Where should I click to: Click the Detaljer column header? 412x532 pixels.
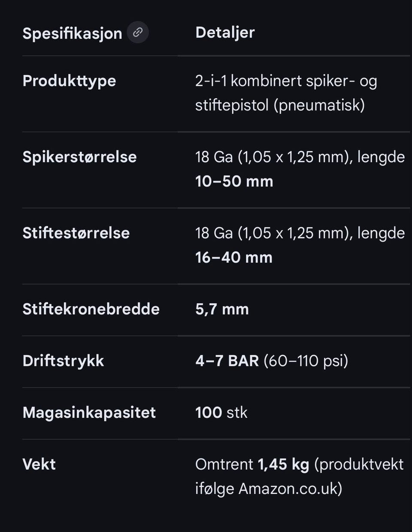(225, 32)
